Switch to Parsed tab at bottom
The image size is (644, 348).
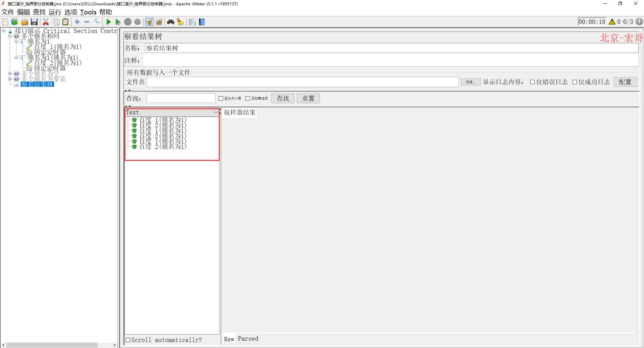248,339
